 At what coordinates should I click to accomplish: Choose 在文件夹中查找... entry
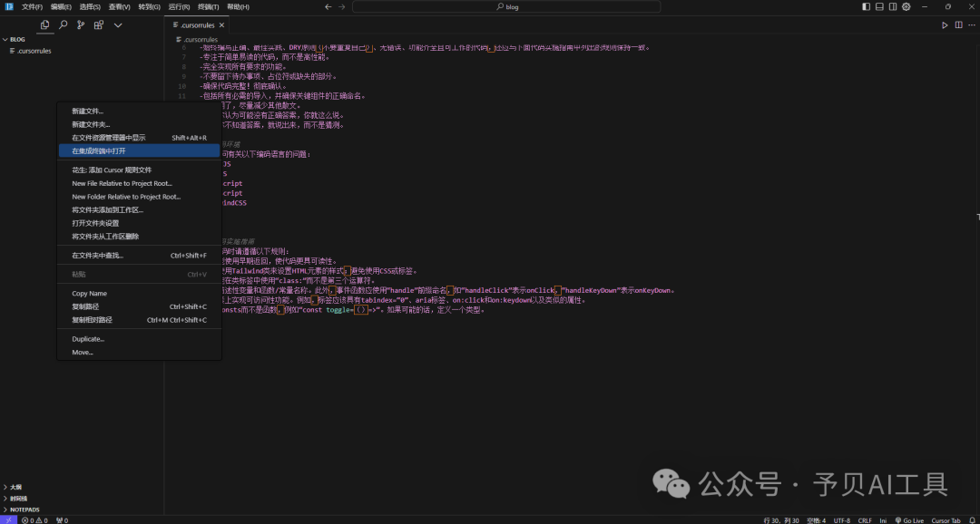click(139, 255)
